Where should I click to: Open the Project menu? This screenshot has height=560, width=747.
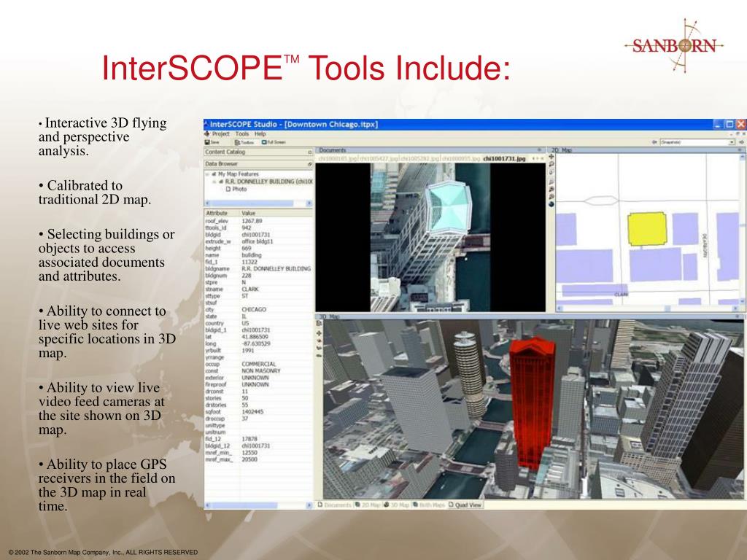click(x=220, y=134)
